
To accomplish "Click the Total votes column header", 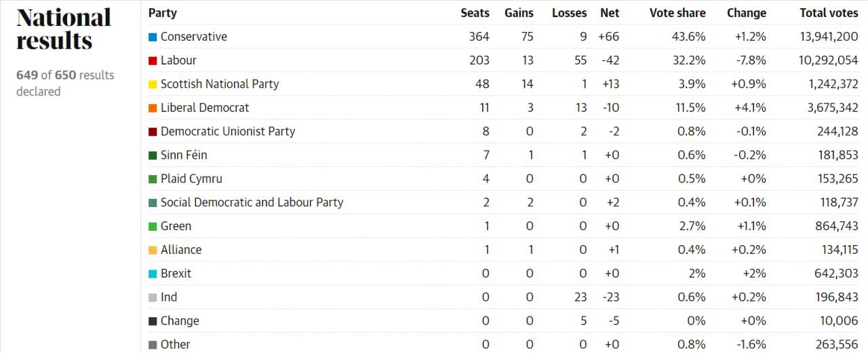I will coord(829,13).
